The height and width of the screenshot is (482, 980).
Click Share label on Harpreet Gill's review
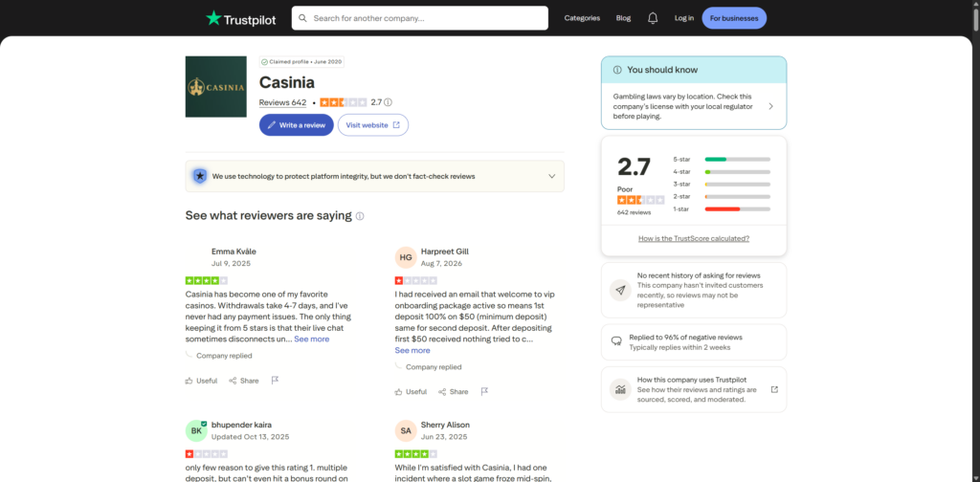[458, 391]
